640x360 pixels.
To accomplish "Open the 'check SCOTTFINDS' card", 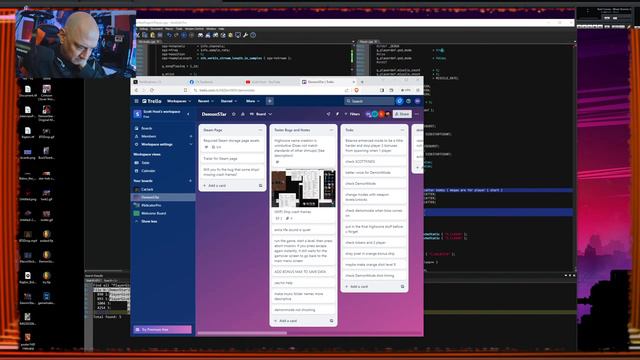I will (374, 162).
